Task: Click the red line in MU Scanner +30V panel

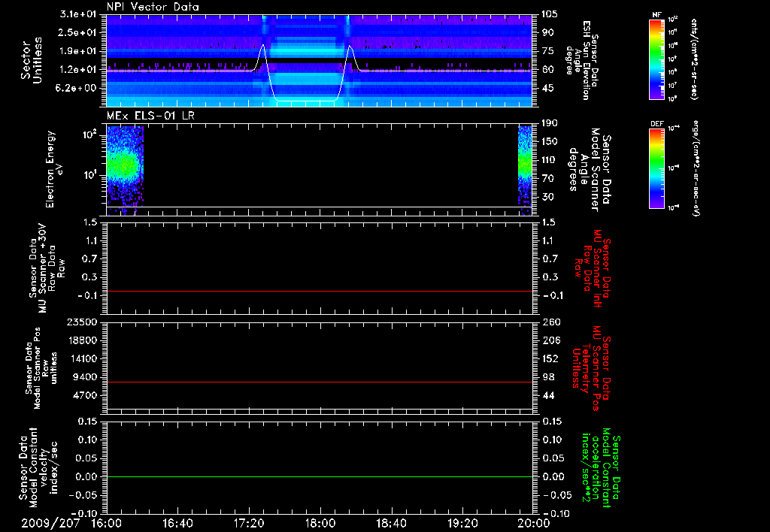Action: click(x=320, y=291)
